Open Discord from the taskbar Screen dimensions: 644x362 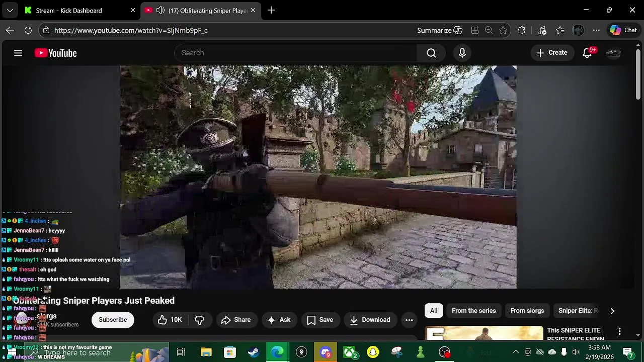(326, 352)
